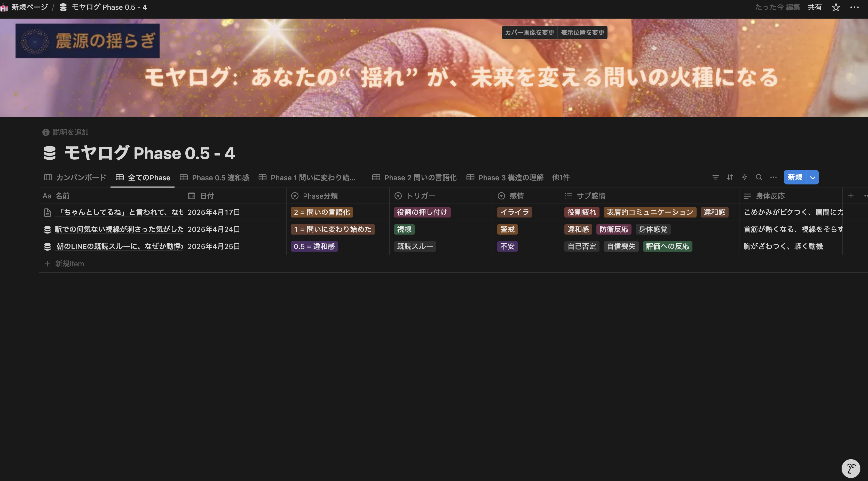This screenshot has width=868, height=481.
Task: Switch to カンバンボード view tab
Action: (75, 177)
